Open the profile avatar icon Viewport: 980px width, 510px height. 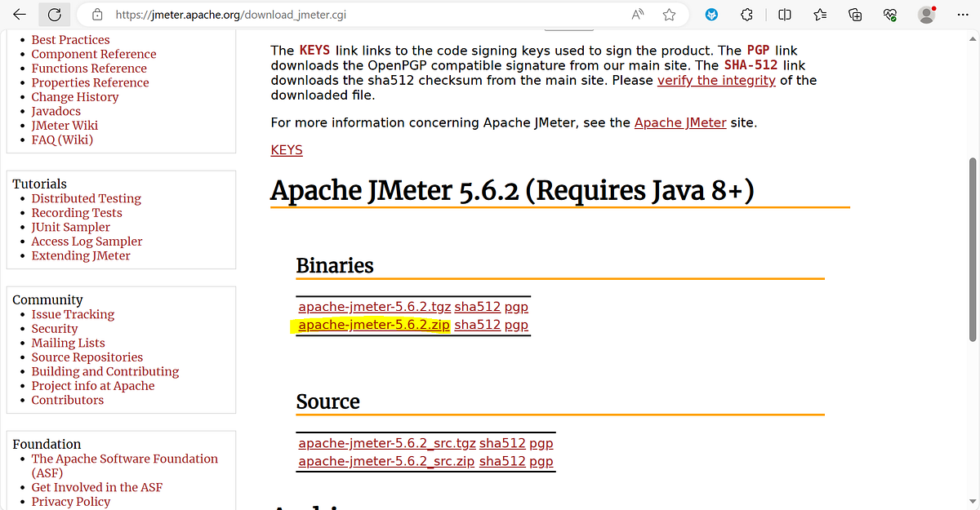[x=925, y=14]
